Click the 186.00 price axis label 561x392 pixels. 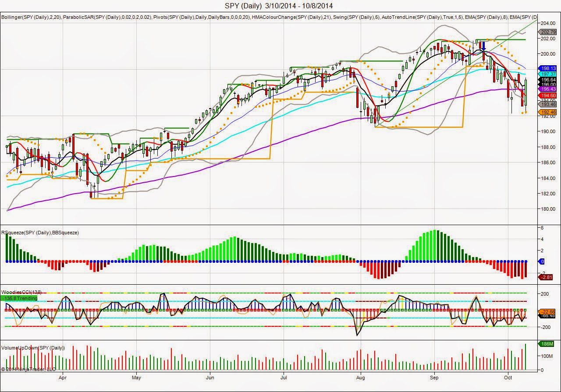(x=549, y=162)
